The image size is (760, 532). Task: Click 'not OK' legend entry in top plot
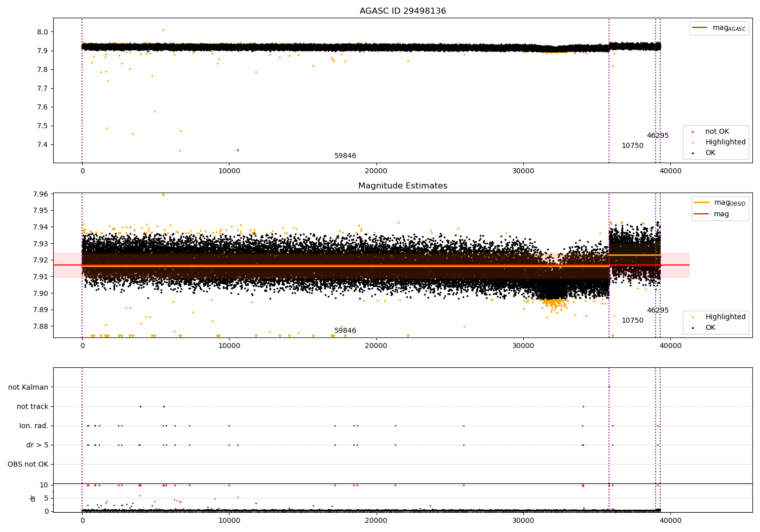(x=717, y=132)
